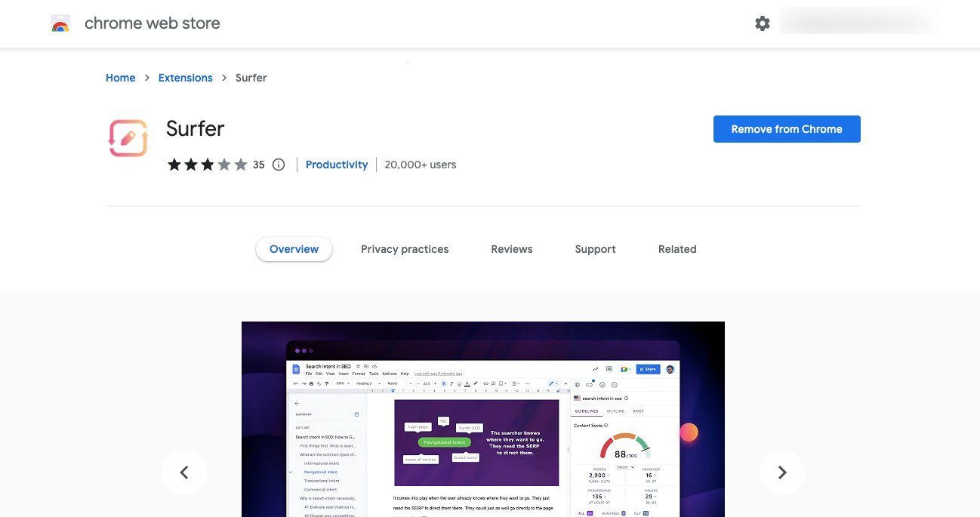This screenshot has height=517, width=980.
Task: Open the Reviews tab
Action: tap(512, 249)
